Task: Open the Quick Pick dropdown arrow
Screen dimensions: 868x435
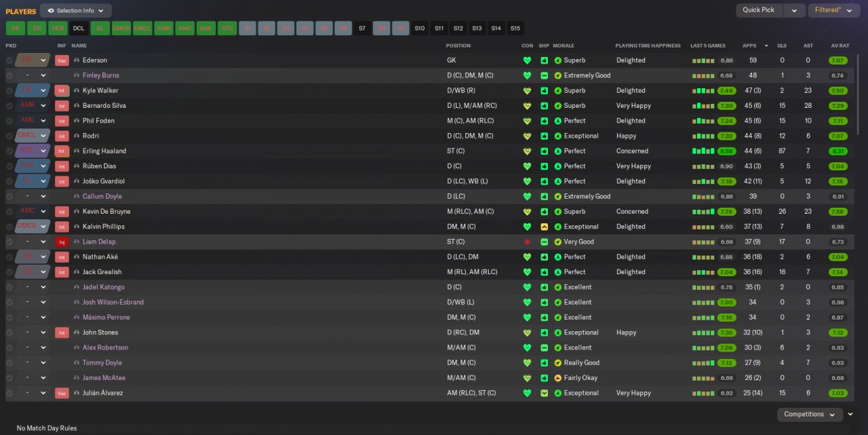Action: click(x=794, y=10)
